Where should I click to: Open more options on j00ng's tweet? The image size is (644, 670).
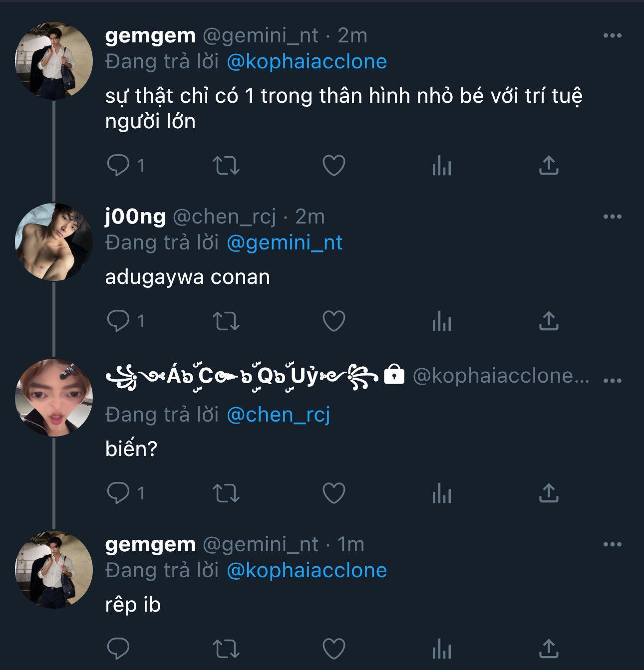[613, 217]
